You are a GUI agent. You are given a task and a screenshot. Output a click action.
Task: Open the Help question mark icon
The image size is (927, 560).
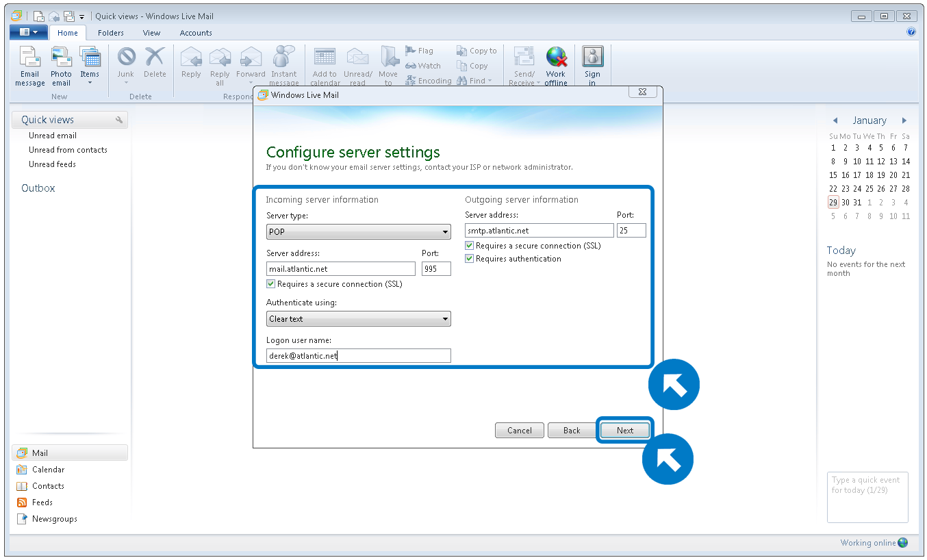(911, 32)
